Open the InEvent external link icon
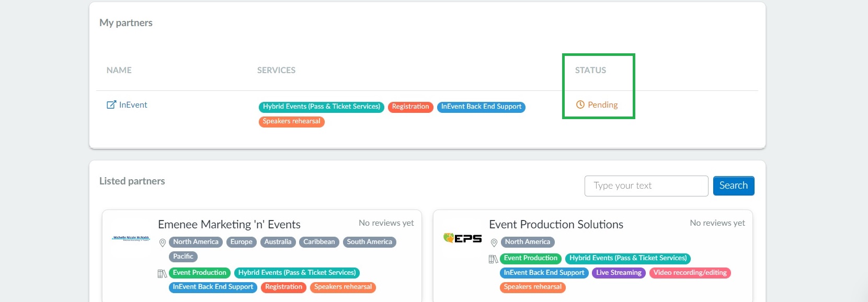 pos(111,104)
